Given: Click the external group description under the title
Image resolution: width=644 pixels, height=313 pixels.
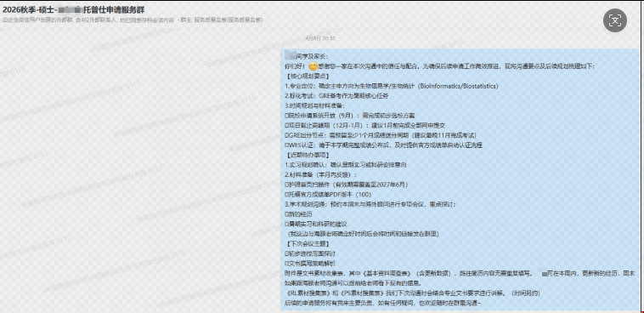Looking at the screenshot, I should click(133, 20).
